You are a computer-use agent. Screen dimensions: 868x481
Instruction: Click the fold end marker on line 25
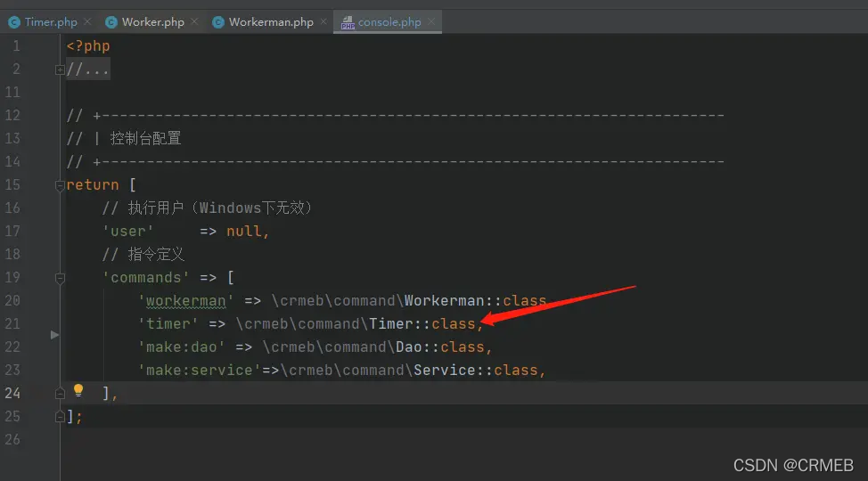tap(60, 416)
